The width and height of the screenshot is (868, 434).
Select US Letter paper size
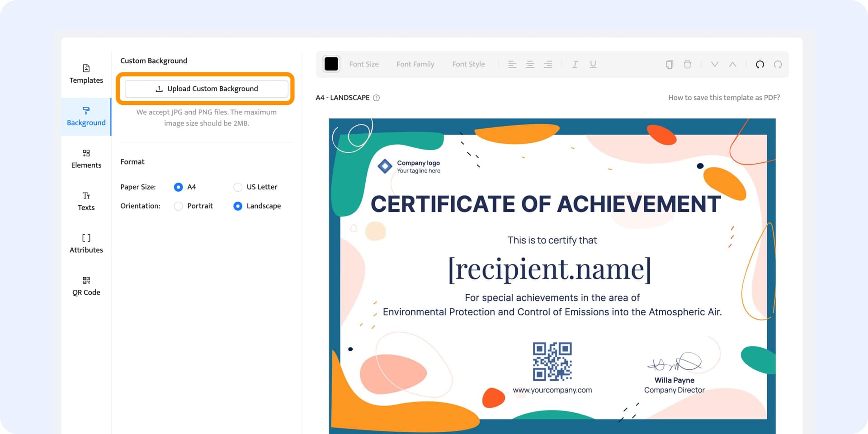coord(238,187)
